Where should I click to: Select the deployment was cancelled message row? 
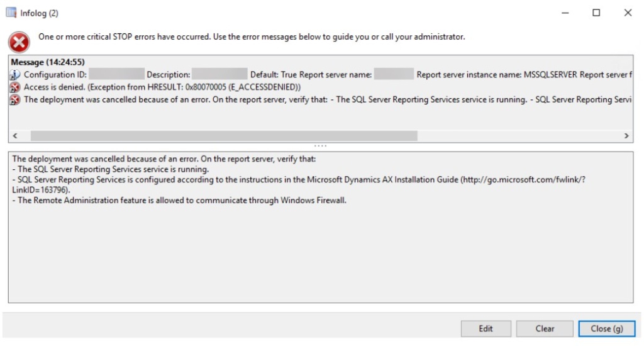click(320, 100)
